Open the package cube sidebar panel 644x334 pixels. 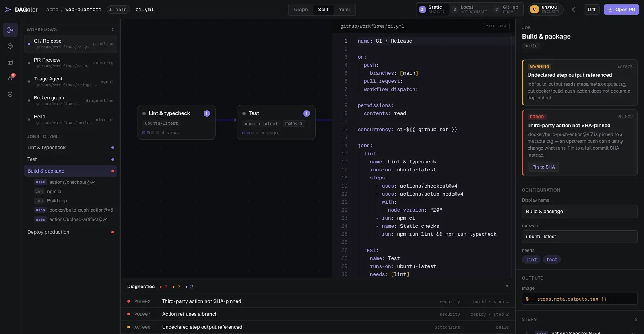[10, 46]
